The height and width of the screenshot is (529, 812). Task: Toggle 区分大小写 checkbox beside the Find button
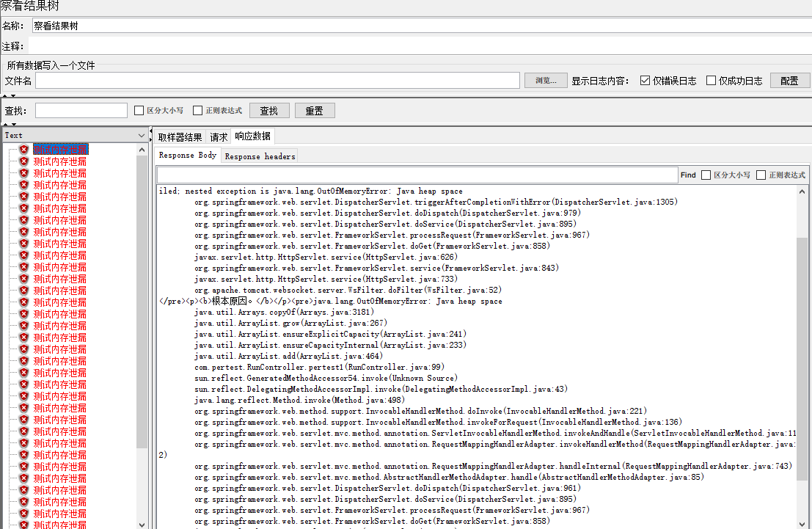(706, 175)
